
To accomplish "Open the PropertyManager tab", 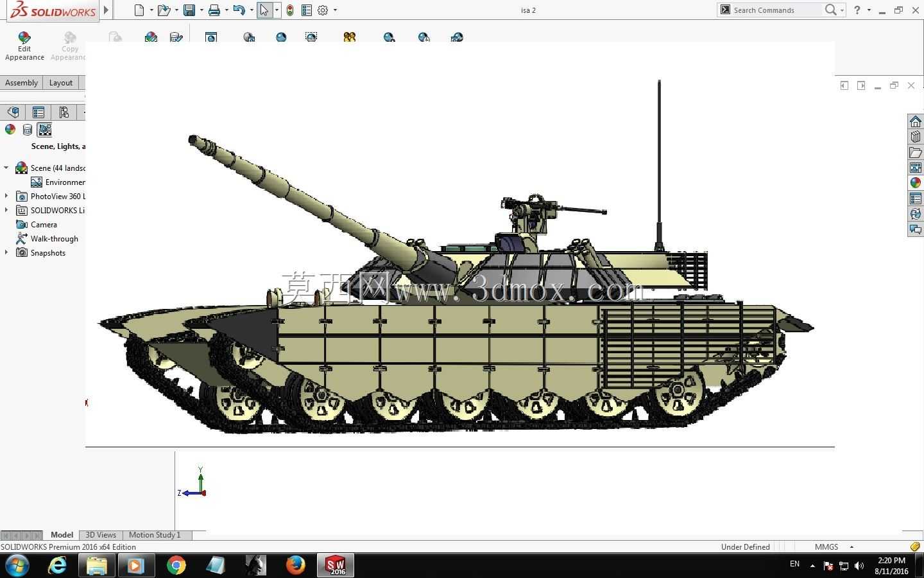I will pyautogui.click(x=38, y=112).
